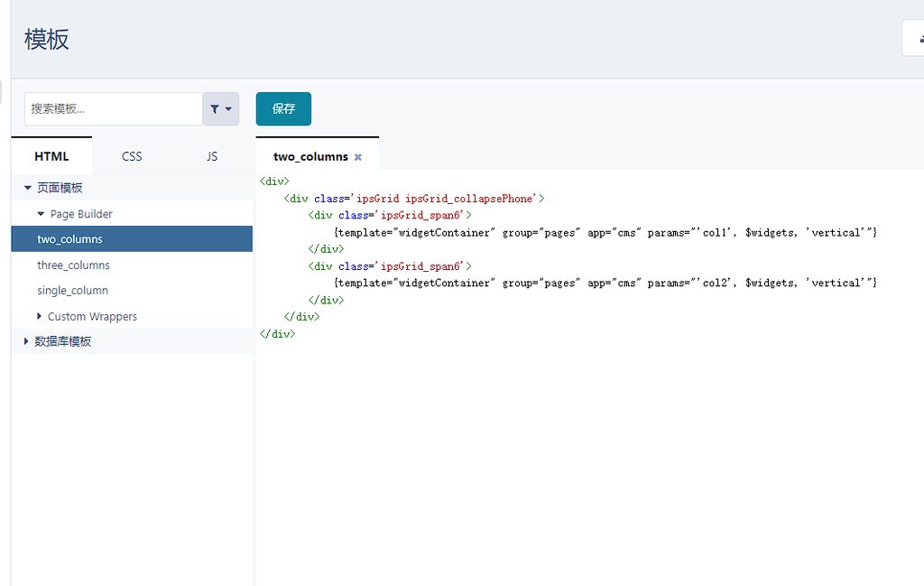Image resolution: width=924 pixels, height=586 pixels.
Task: Collapse the 页面模板 tree section
Action: (27, 188)
